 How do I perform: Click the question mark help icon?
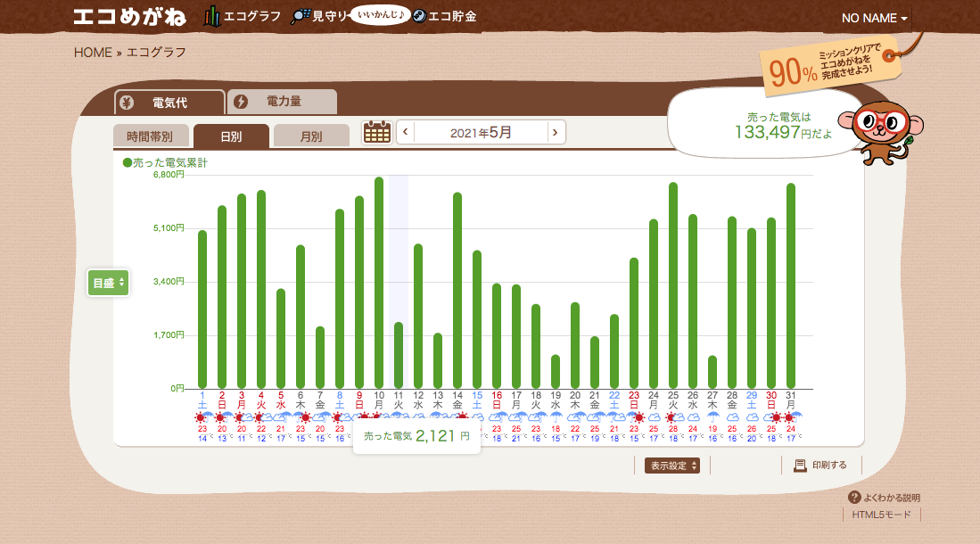854,497
